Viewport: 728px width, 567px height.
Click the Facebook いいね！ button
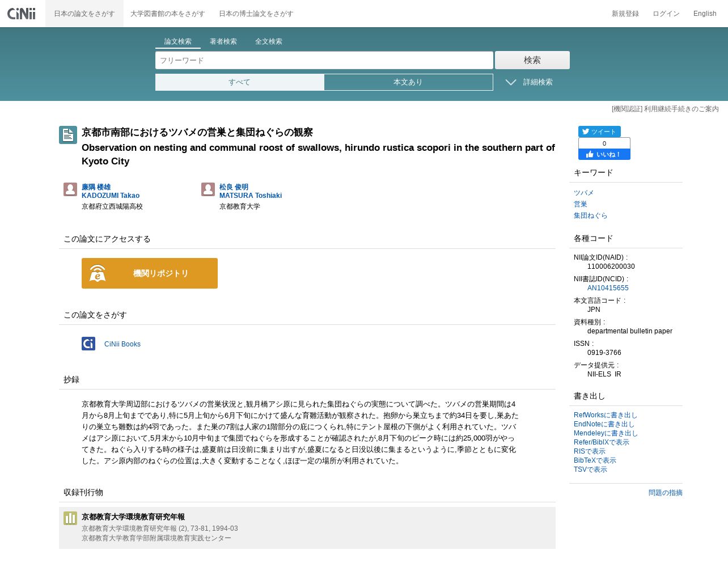click(604, 154)
